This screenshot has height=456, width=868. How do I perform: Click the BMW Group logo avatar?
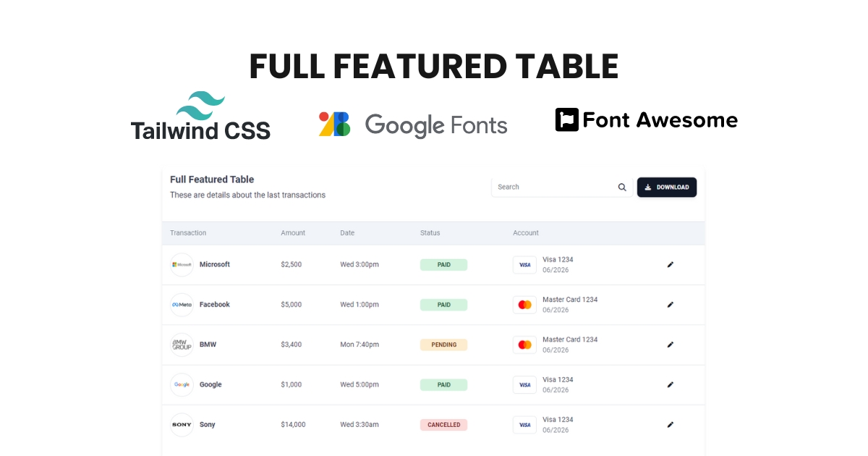click(182, 345)
